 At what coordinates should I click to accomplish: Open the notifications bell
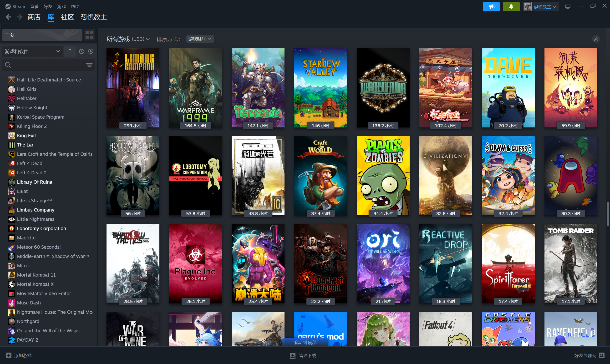[x=511, y=7]
